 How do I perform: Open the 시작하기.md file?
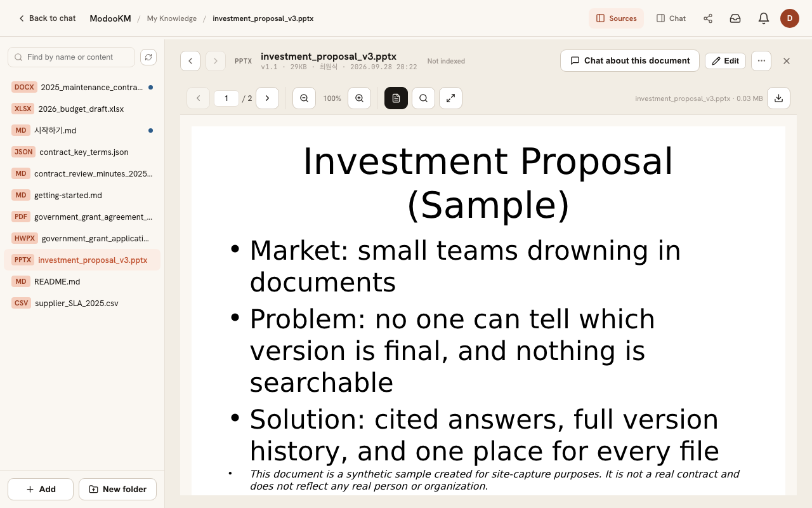click(x=82, y=130)
